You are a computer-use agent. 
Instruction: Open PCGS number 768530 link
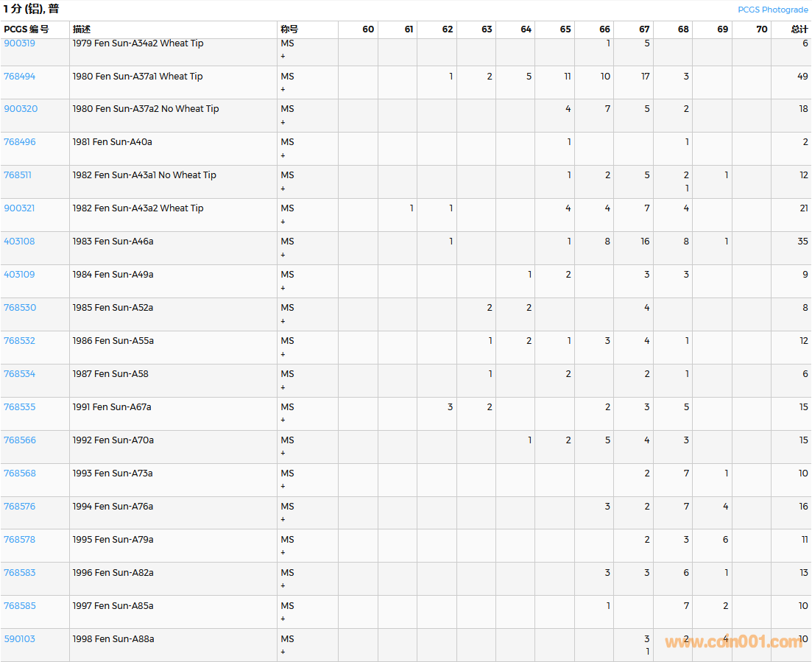pos(20,308)
